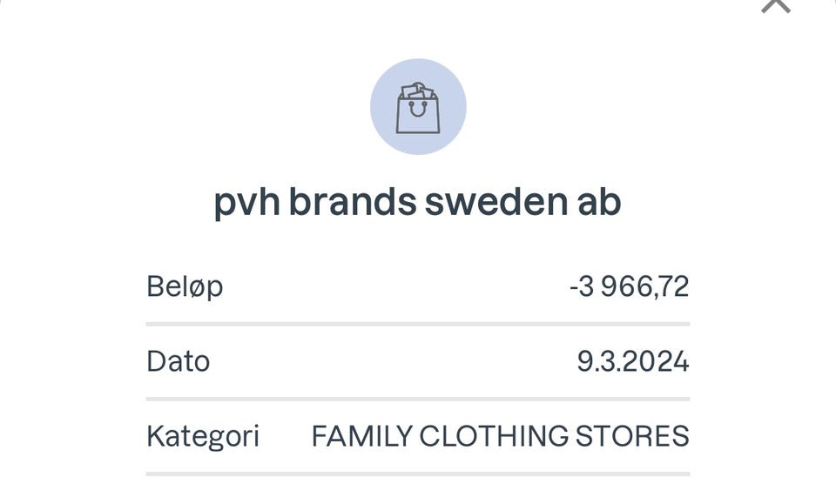
Task: Click the Beløp label
Action: tap(185, 286)
